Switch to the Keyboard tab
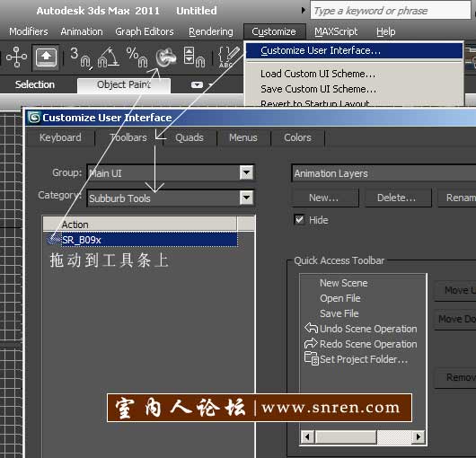 (x=60, y=137)
